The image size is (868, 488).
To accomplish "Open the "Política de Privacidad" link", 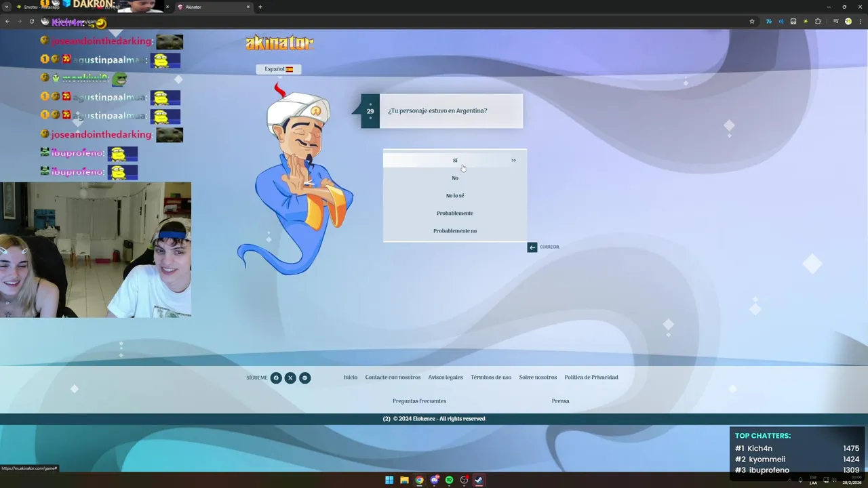I will click(591, 378).
